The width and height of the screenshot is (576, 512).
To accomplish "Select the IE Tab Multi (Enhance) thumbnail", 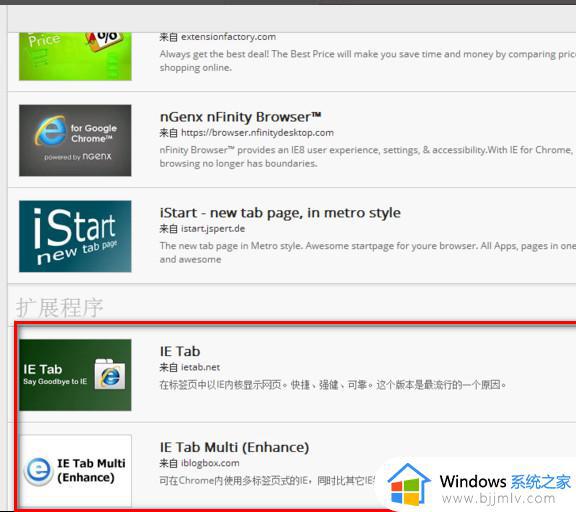I will click(75, 470).
